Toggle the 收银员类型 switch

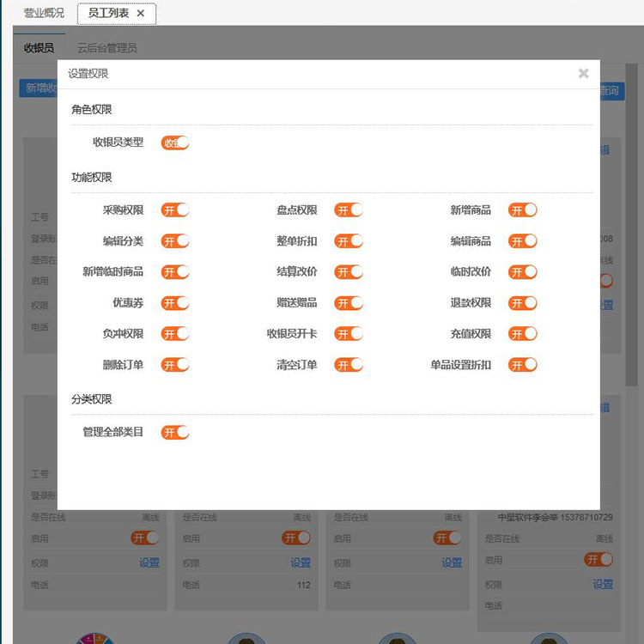175,143
